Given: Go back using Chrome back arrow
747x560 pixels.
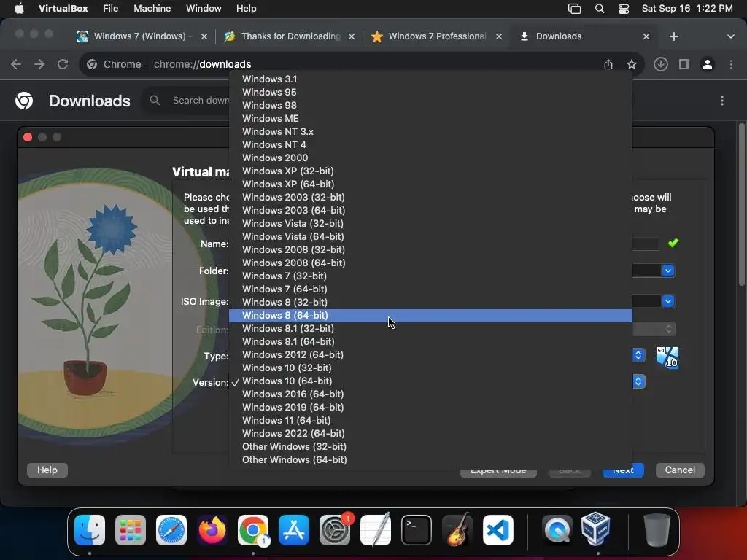Looking at the screenshot, I should click(x=16, y=64).
